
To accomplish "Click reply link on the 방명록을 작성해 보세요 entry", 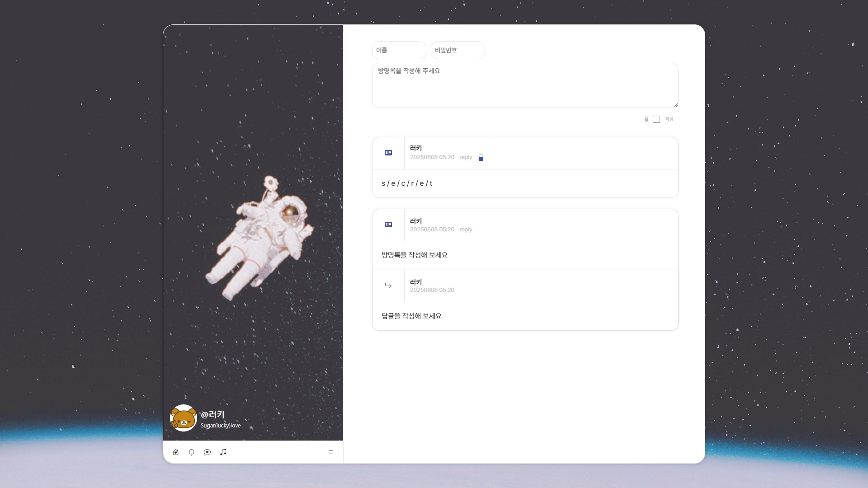I will point(466,230).
